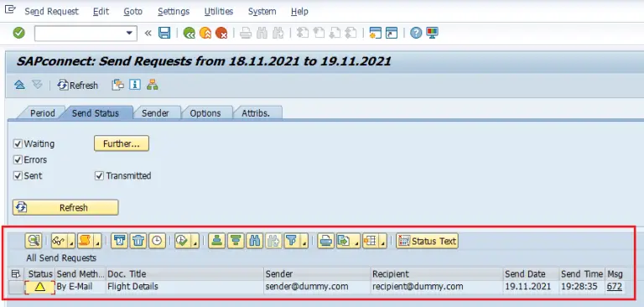Click the Further... button

click(x=122, y=143)
